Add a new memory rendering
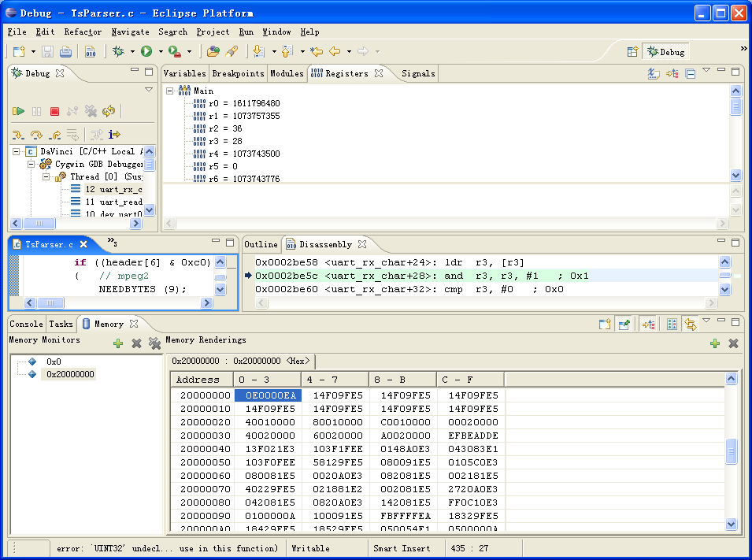Viewport: 752px width, 560px height. 715,343
